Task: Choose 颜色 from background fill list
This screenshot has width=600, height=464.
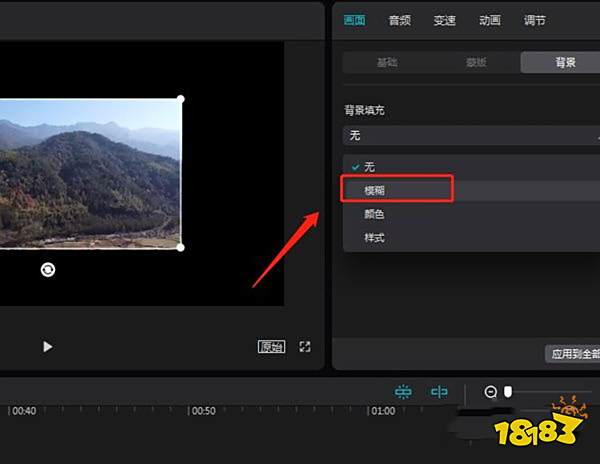Action: pyautogui.click(x=375, y=214)
